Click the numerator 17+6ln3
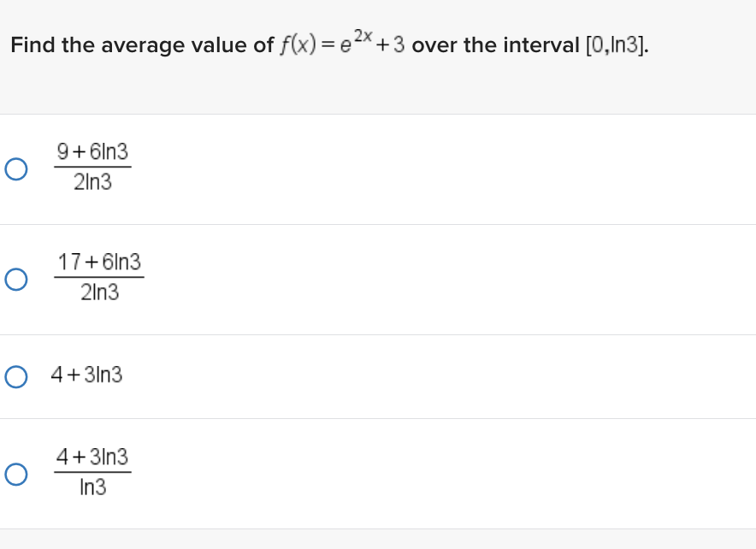The width and height of the screenshot is (756, 549). [100, 263]
